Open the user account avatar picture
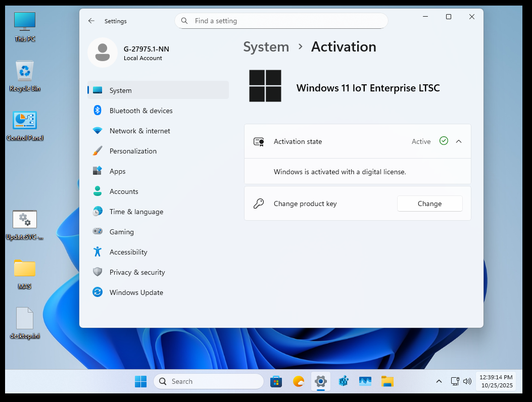 coord(103,53)
